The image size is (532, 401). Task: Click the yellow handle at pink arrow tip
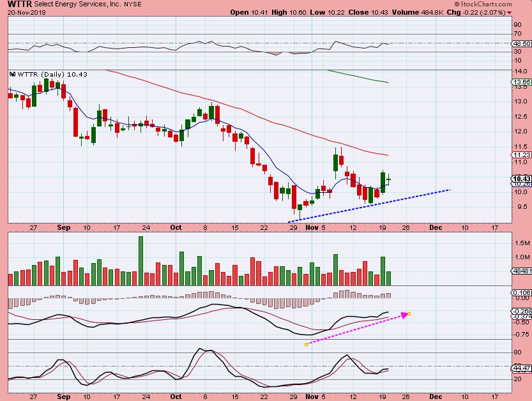(x=409, y=314)
